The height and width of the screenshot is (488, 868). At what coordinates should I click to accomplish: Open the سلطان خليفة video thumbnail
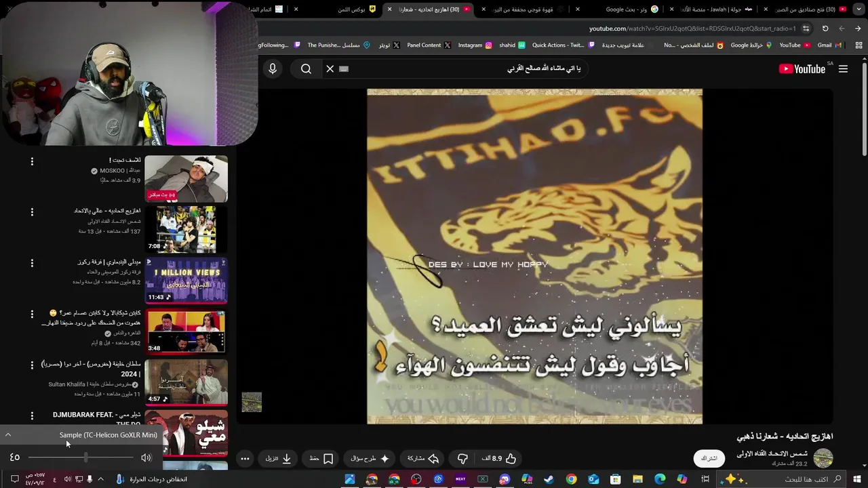click(x=186, y=382)
